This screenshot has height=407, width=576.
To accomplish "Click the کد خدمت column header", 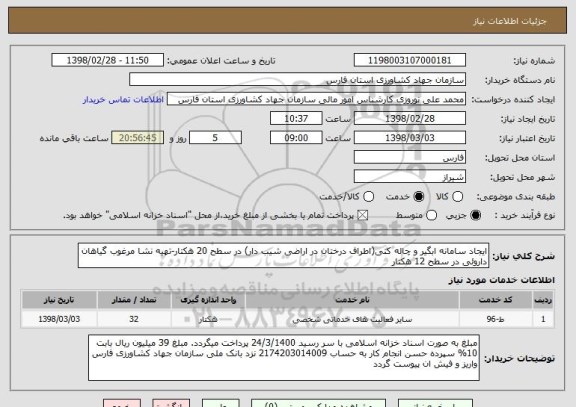I will click(x=496, y=300).
